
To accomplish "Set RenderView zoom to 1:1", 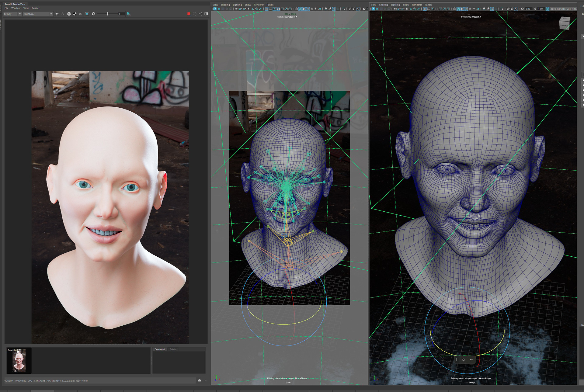I will (x=81, y=14).
